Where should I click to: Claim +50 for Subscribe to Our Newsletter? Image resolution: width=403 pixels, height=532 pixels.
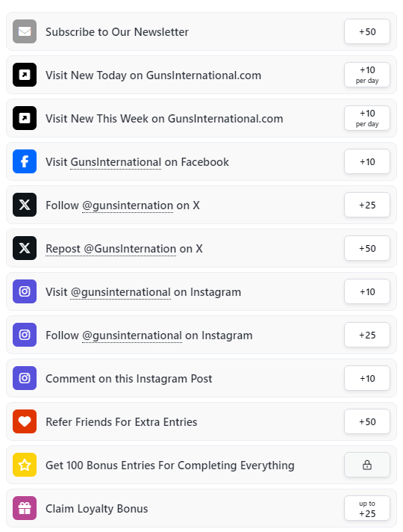point(367,31)
